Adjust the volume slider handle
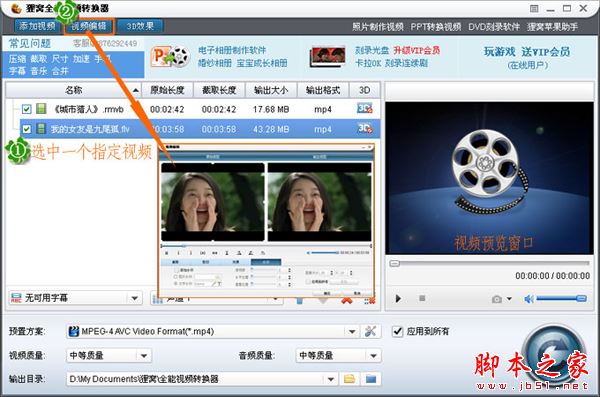 (x=581, y=298)
